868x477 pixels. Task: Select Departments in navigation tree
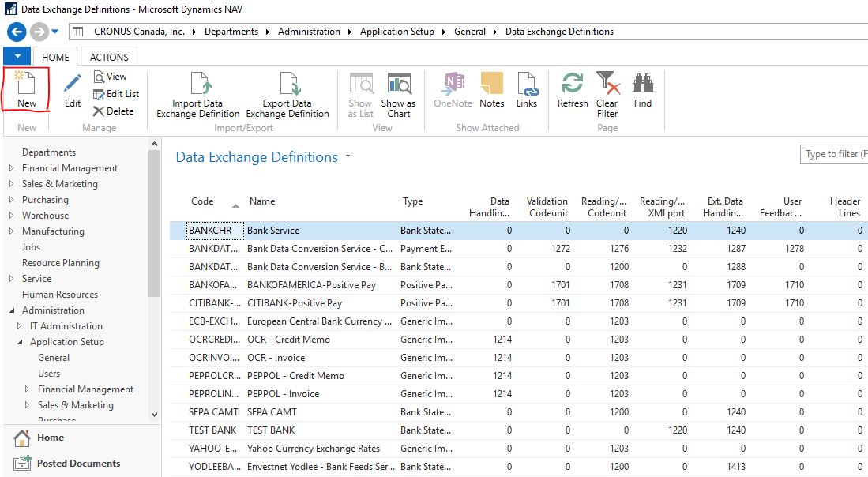coord(49,152)
